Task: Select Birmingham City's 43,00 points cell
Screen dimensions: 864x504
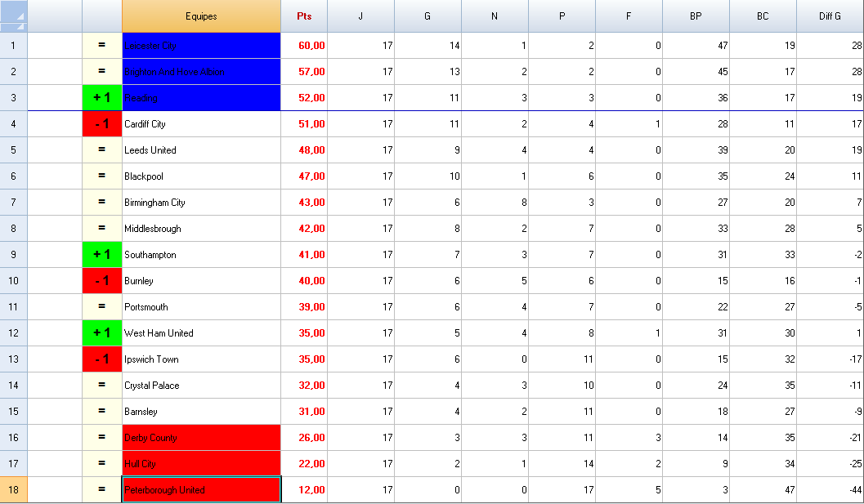Action: click(x=304, y=202)
